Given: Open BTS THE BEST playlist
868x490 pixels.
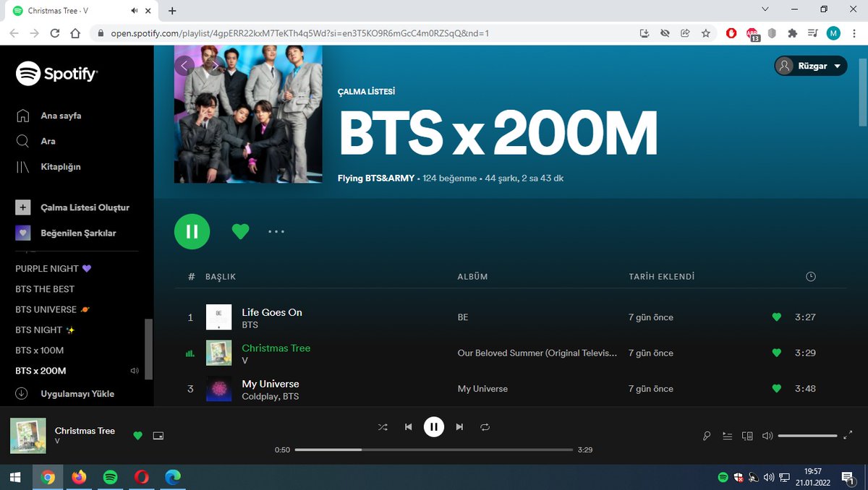Looking at the screenshot, I should point(45,289).
